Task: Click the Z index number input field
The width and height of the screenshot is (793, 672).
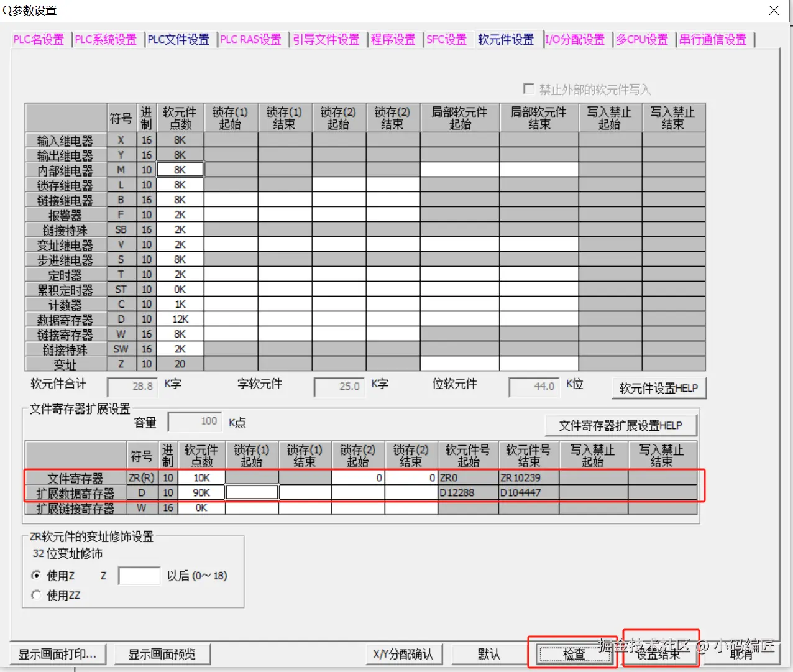Action: (x=139, y=576)
